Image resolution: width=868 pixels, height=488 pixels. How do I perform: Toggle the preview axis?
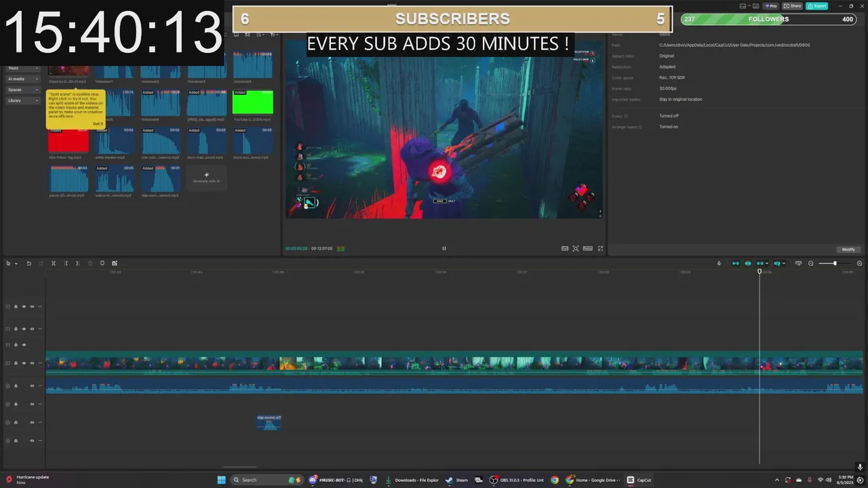(x=777, y=263)
